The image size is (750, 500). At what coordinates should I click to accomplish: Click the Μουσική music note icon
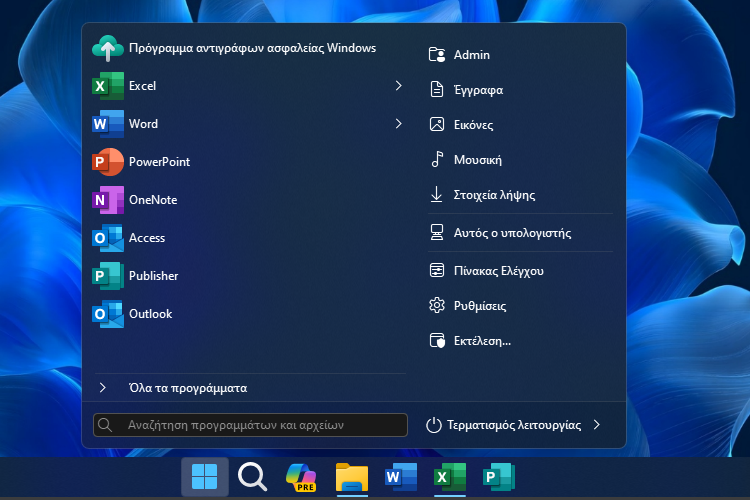[x=437, y=159]
